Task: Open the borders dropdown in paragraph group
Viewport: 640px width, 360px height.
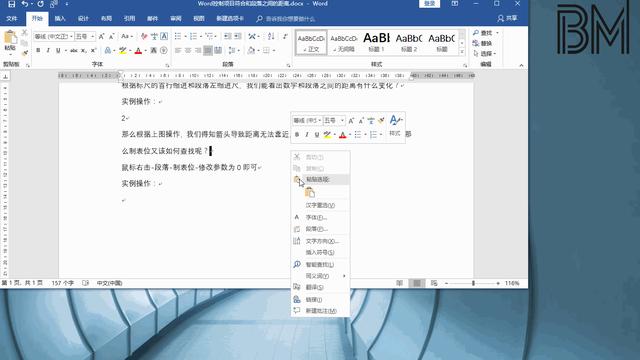Action: click(274, 50)
